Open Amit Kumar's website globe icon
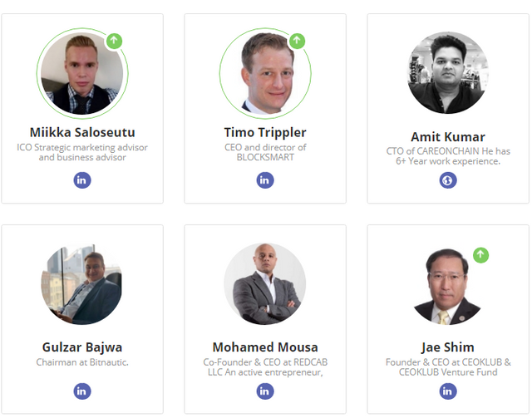Viewport: 532px width, 418px height. [448, 180]
